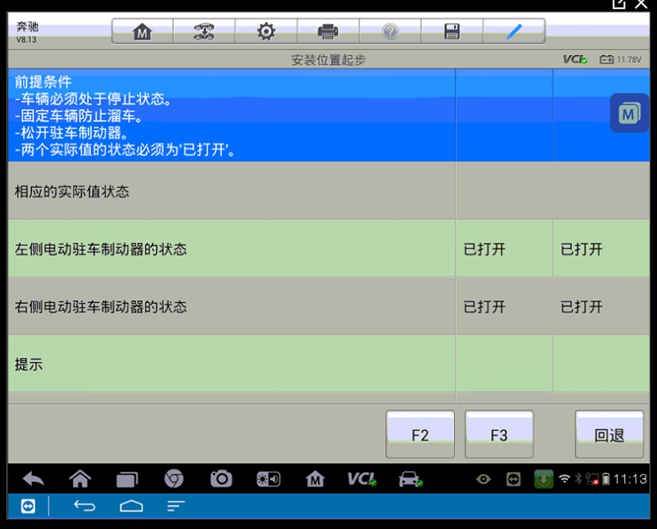
Task: Tap the 回退 back button
Action: pos(609,434)
